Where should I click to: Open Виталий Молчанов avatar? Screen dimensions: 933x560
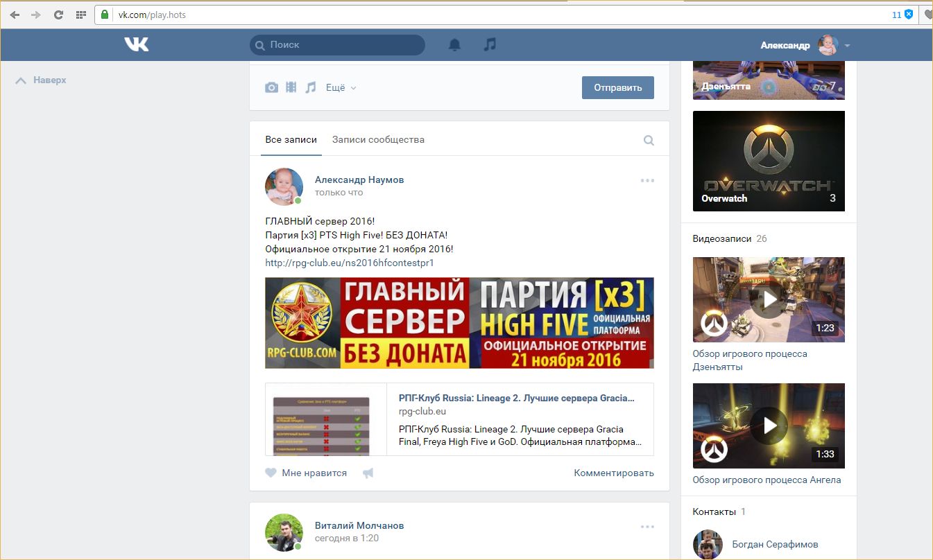(284, 532)
